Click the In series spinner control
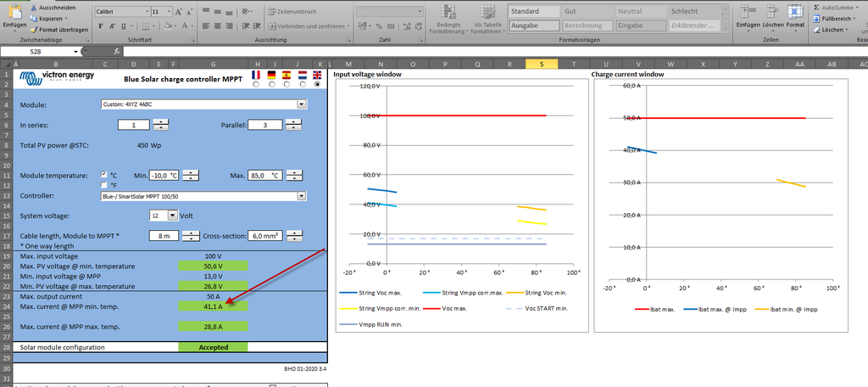This screenshot has height=387, width=868. pyautogui.click(x=160, y=126)
